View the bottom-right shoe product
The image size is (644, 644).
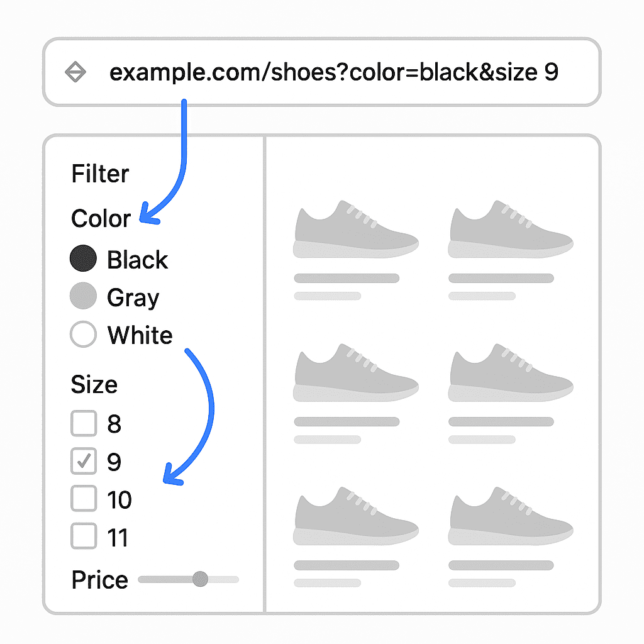(511, 516)
